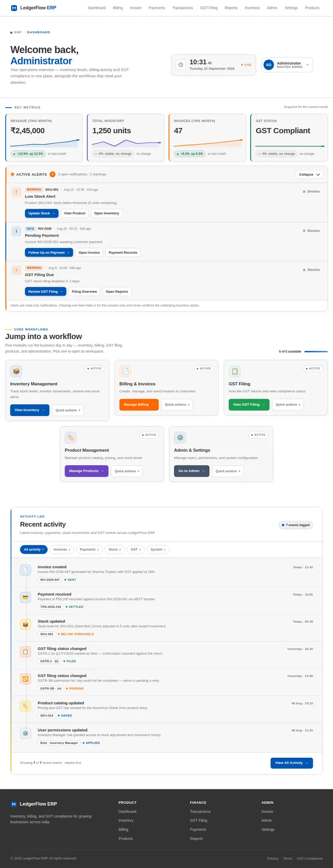Open GST Filing in top navigation
Image resolution: width=333 pixels, height=868 pixels.
[209, 8]
